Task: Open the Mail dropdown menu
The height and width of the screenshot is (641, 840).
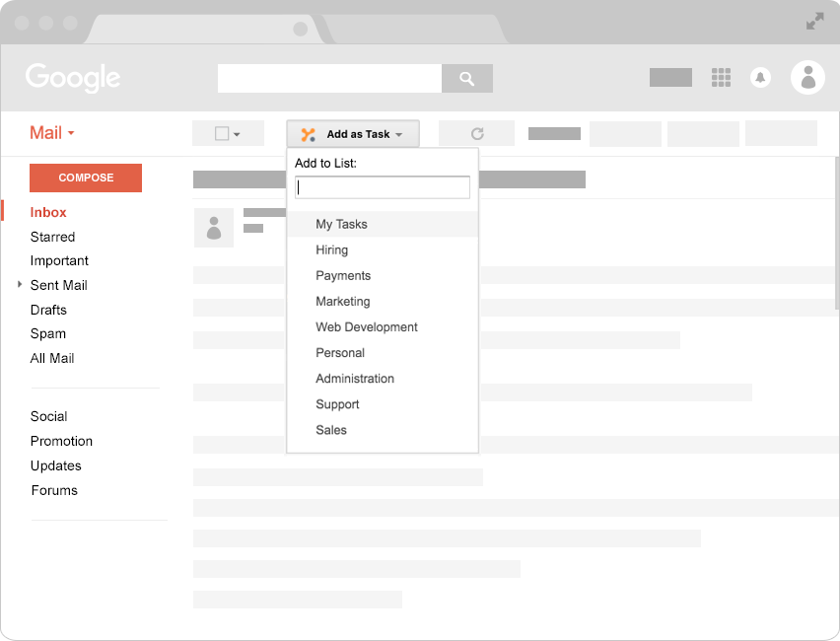Action: pyautogui.click(x=52, y=133)
